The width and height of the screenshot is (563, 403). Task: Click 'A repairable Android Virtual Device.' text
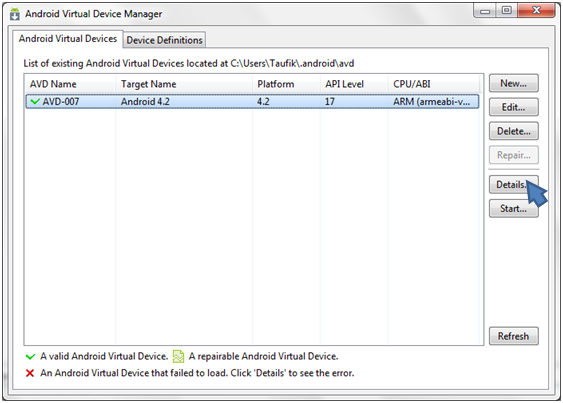[x=263, y=356]
